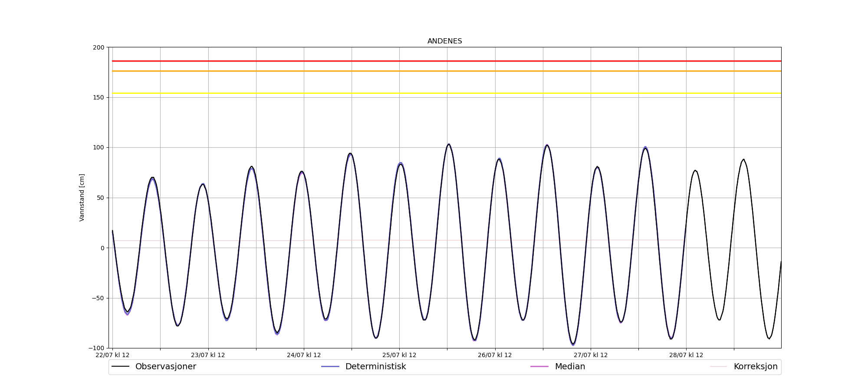
Task: Select the Korreksjon legend entry
Action: coord(744,367)
